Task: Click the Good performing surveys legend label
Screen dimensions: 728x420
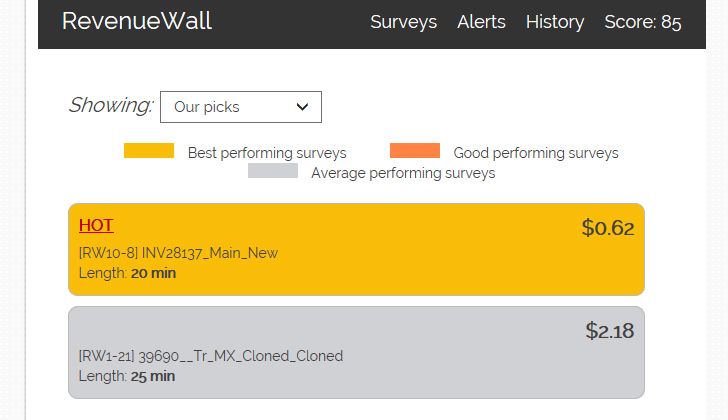Action: pyautogui.click(x=536, y=153)
